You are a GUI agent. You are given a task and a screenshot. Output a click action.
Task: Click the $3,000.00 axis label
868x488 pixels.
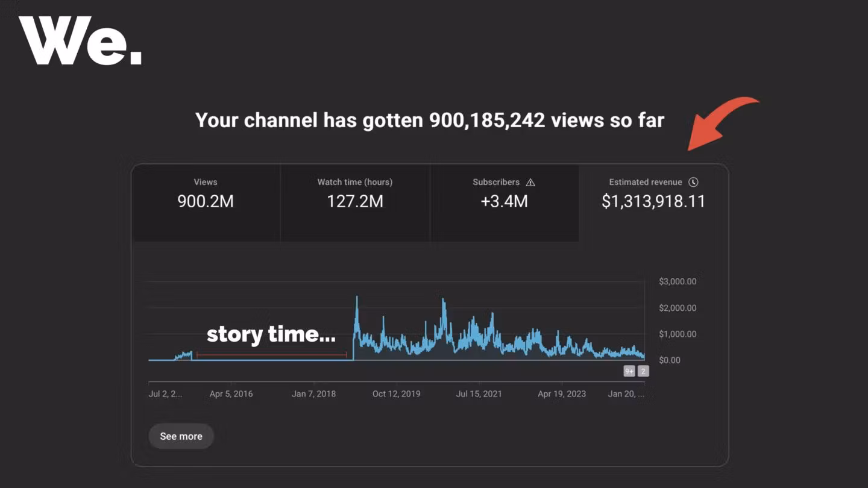pos(678,281)
